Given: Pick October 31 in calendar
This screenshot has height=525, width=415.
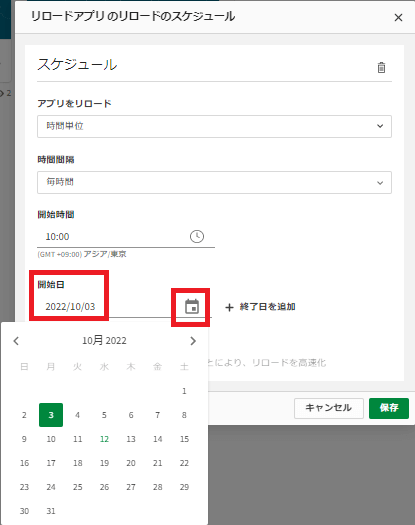Looking at the screenshot, I should (51, 511).
